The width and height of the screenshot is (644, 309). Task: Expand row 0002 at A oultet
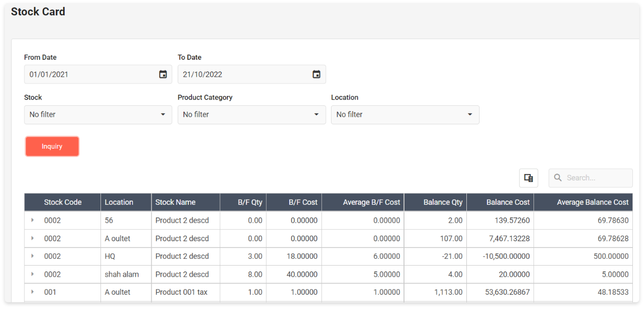coord(32,238)
